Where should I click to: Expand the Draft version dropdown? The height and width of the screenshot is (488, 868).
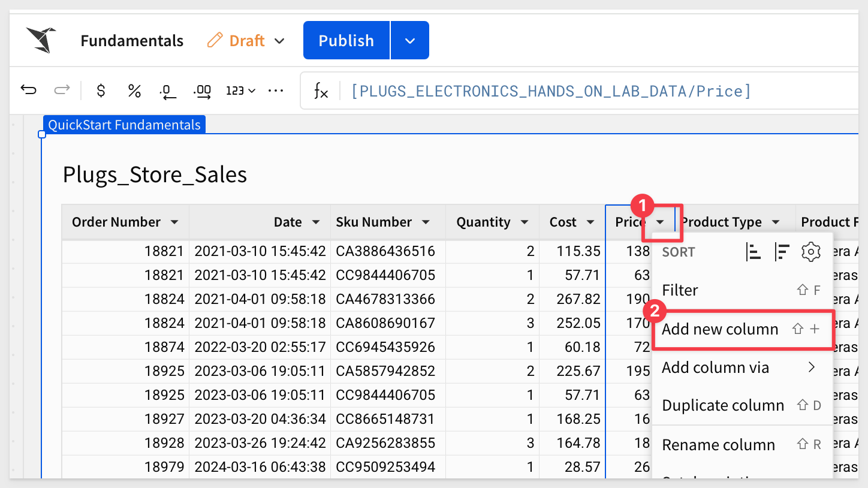(x=279, y=41)
